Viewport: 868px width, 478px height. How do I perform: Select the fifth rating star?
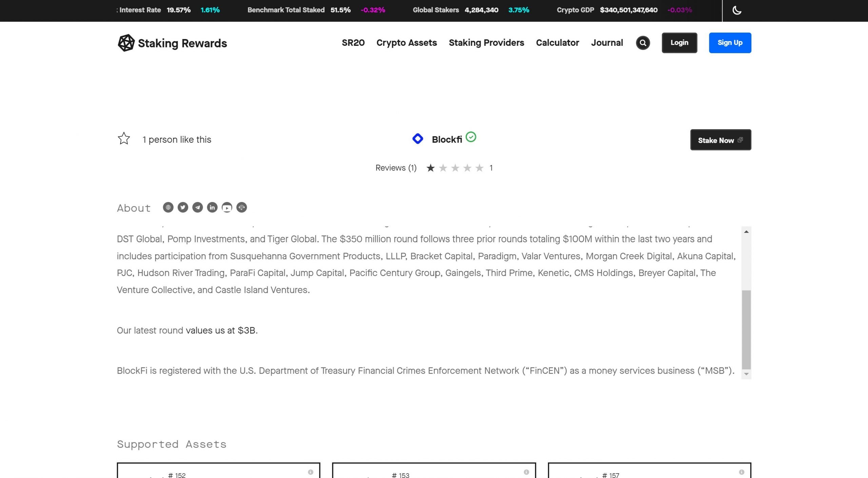[479, 168]
